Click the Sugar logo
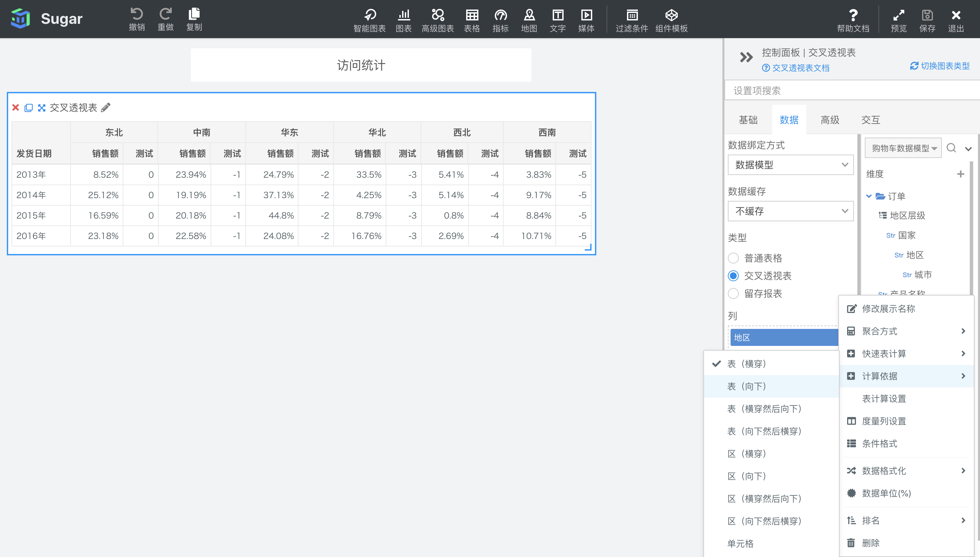This screenshot has height=557, width=980. click(20, 18)
